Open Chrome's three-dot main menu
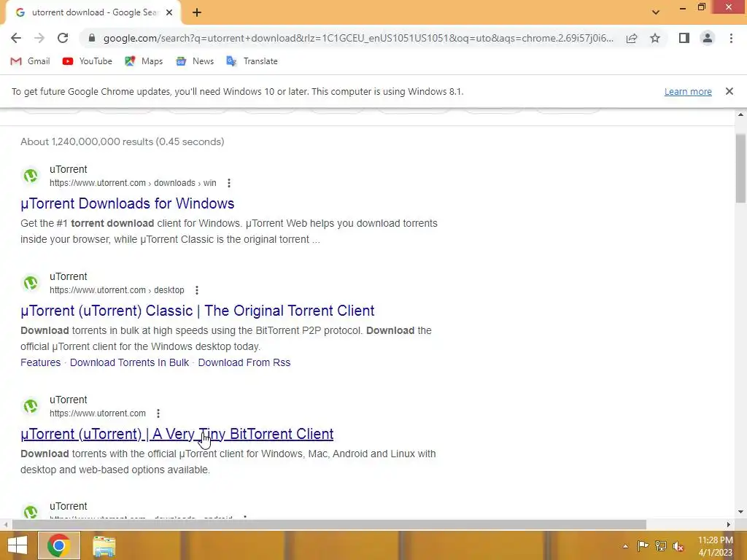 coord(731,38)
